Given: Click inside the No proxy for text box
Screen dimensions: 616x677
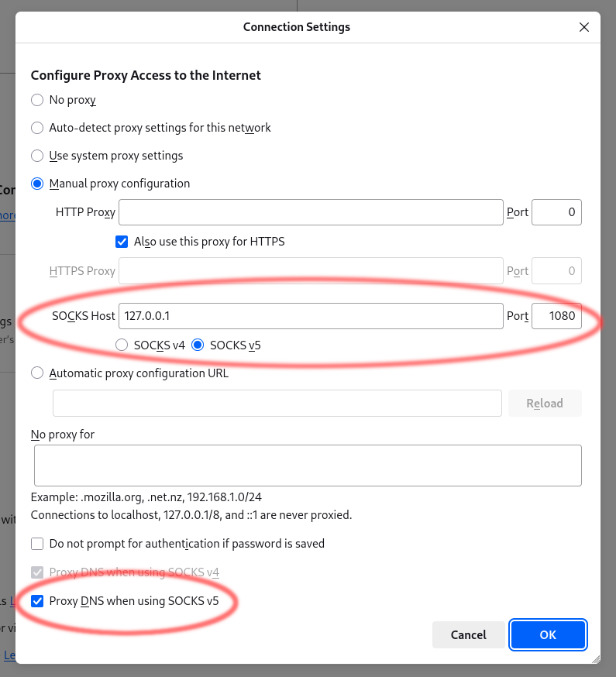Looking at the screenshot, I should (308, 465).
